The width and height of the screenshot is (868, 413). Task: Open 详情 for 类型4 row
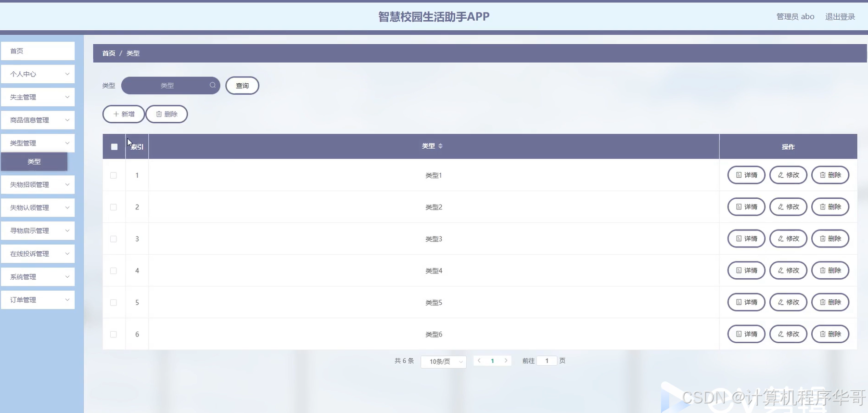point(746,271)
